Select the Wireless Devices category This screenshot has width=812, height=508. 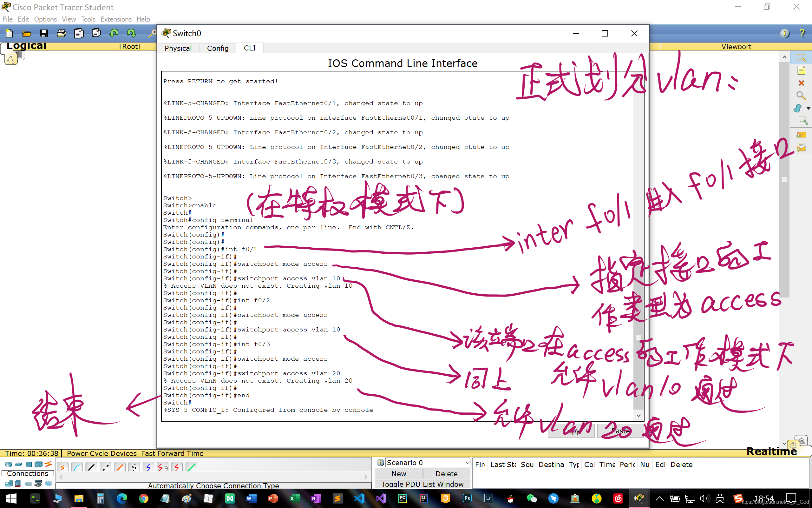39,464
